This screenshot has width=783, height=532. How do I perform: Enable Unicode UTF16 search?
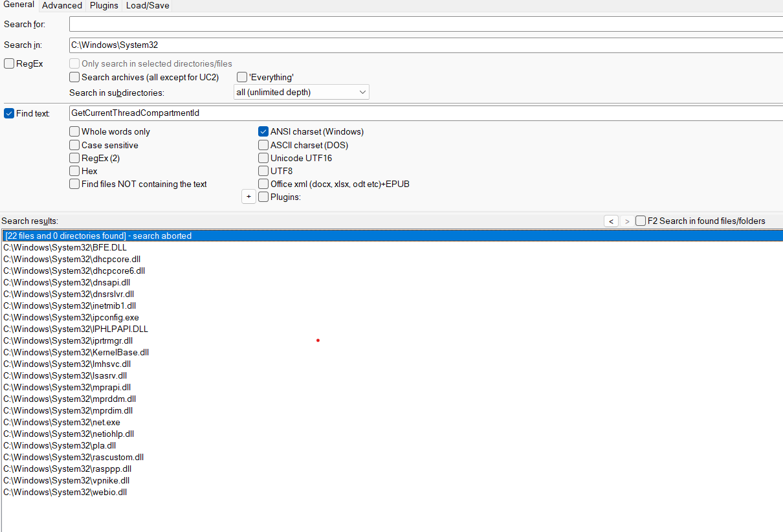(263, 158)
